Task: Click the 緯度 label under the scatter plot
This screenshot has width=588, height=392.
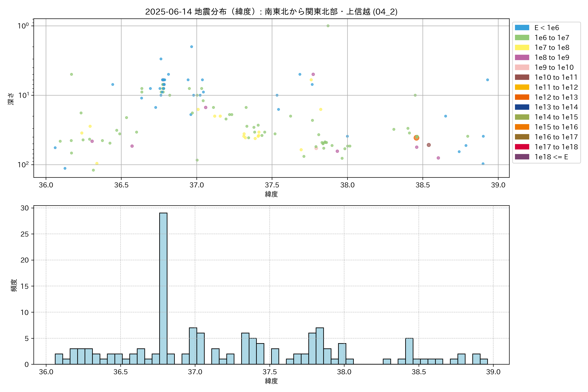Action: click(x=271, y=194)
